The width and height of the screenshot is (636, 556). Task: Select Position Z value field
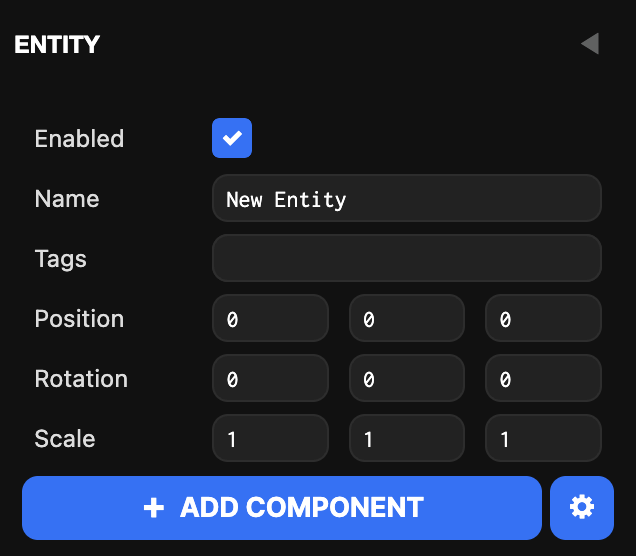tap(544, 318)
